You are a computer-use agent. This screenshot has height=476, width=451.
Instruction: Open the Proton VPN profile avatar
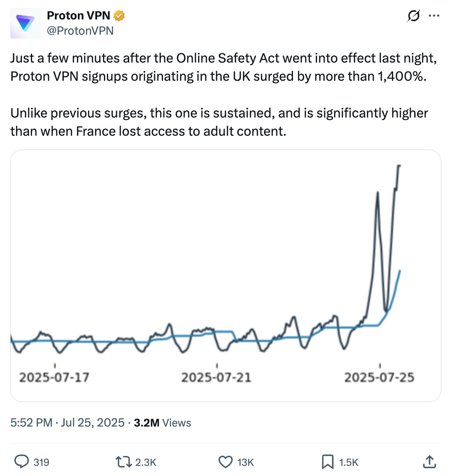tap(25, 23)
